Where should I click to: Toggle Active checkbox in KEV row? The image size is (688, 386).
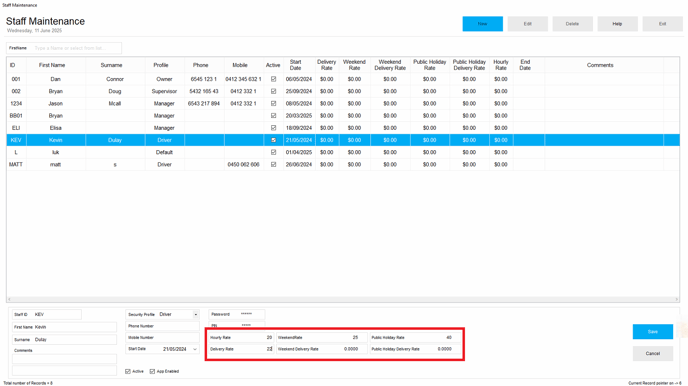click(273, 140)
